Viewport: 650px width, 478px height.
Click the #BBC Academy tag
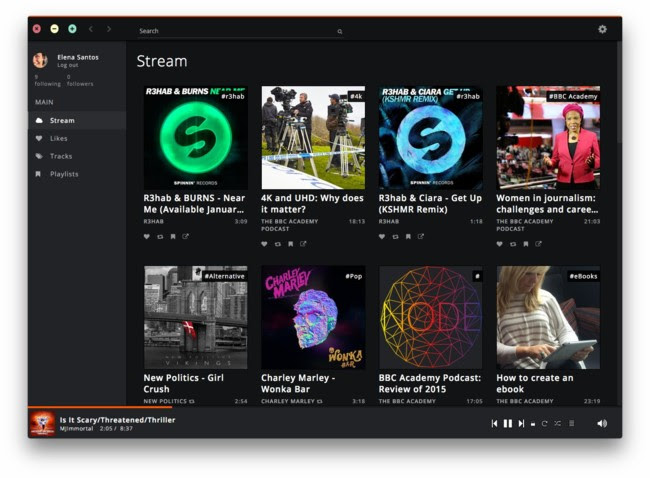tap(573, 96)
